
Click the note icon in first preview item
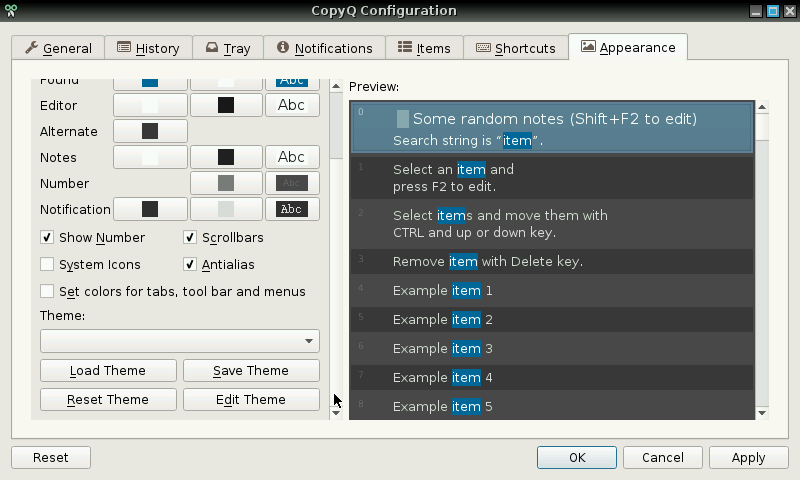(x=403, y=119)
